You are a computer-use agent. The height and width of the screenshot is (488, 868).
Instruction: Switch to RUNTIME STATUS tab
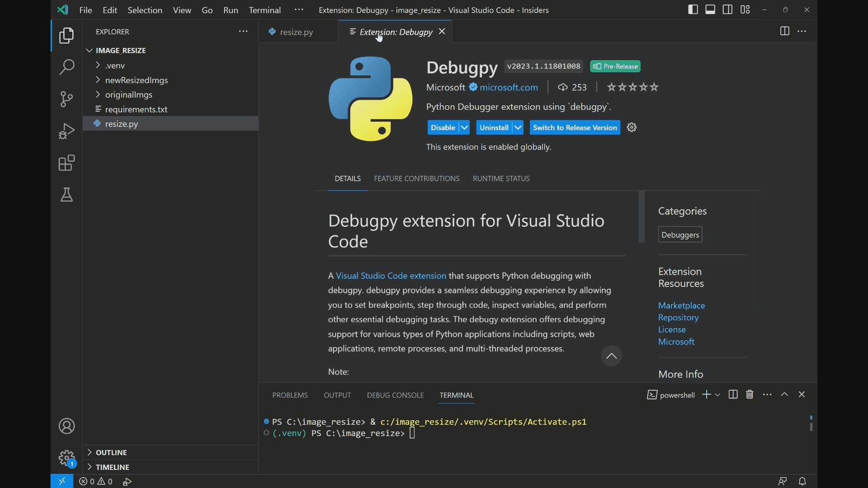coord(501,178)
